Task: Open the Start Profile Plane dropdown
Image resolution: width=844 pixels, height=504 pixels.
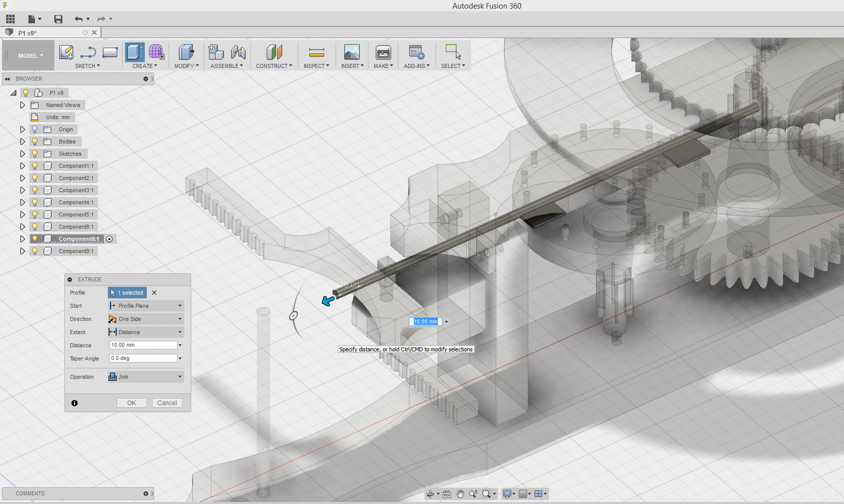Action: tap(146, 306)
